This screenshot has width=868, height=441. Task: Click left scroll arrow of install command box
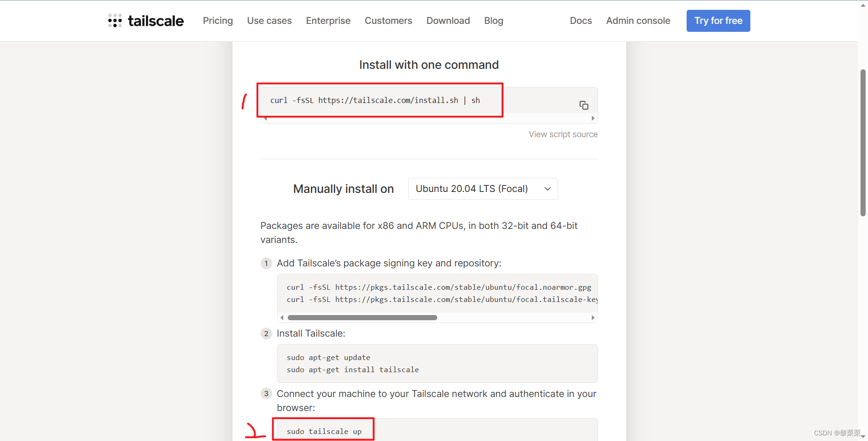(265, 118)
